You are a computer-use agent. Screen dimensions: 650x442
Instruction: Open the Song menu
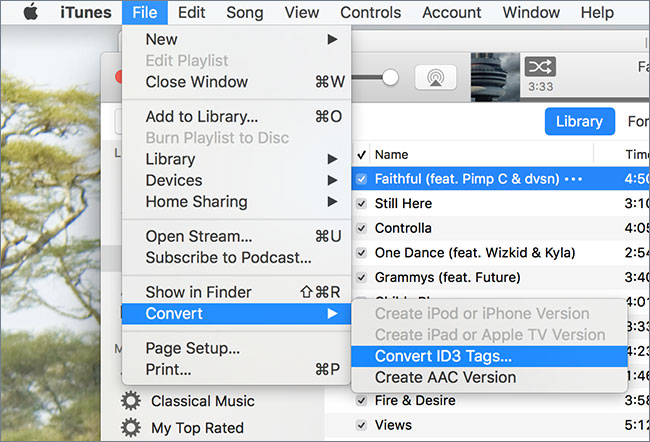point(245,12)
